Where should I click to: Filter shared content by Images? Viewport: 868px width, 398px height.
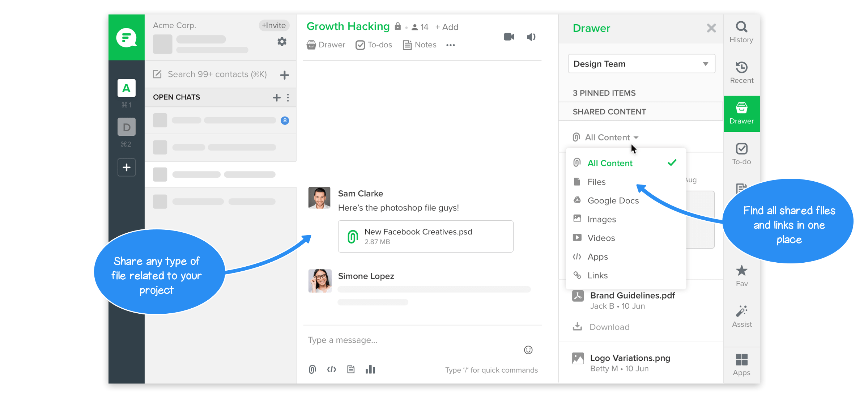tap(626, 219)
